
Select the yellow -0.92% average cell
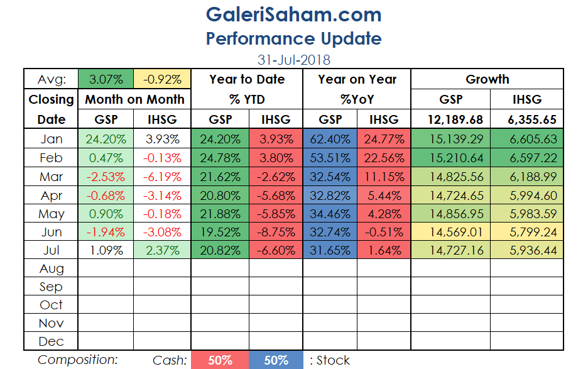point(162,79)
